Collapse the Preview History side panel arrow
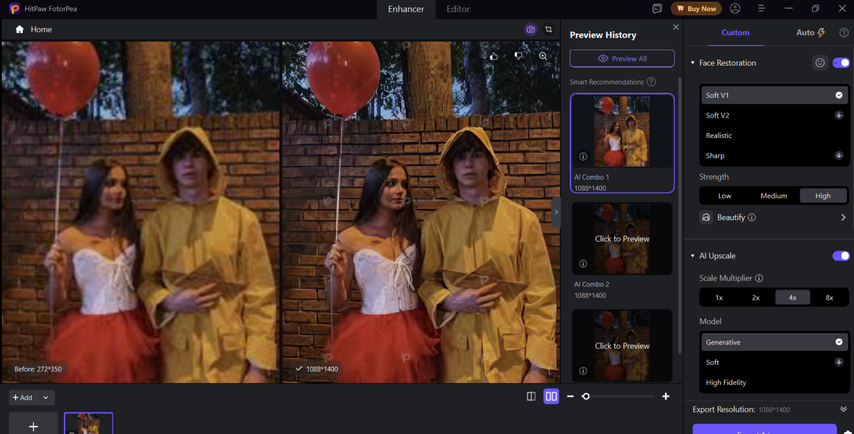 556,212
